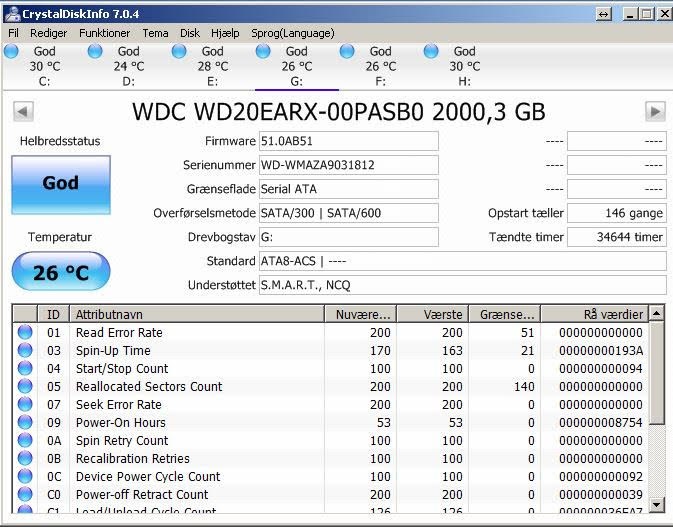Click the Opstart tæller field 146 gange

click(617, 213)
